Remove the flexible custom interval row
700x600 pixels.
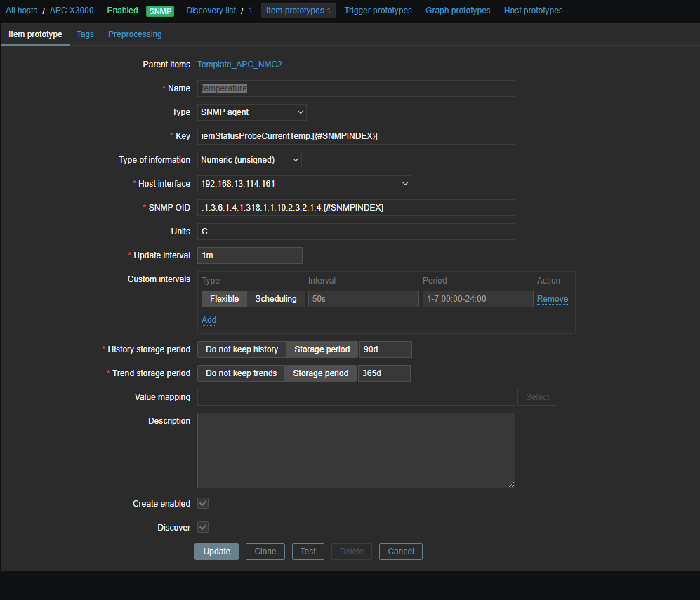click(553, 299)
